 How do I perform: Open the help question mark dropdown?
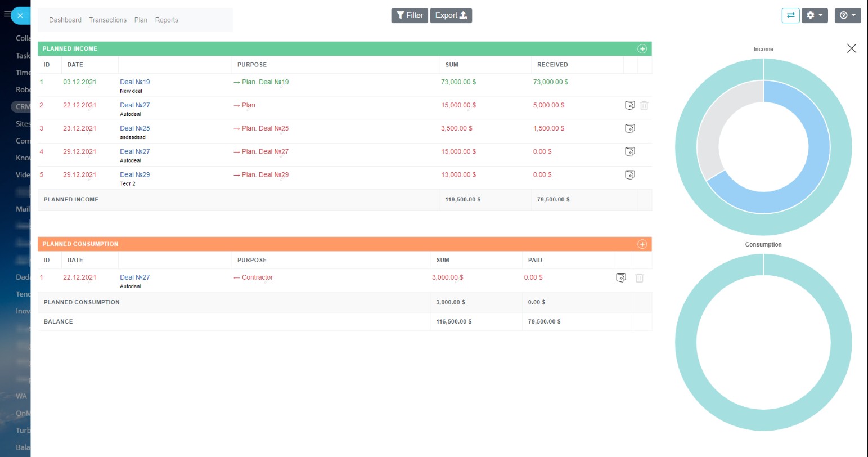tap(847, 16)
